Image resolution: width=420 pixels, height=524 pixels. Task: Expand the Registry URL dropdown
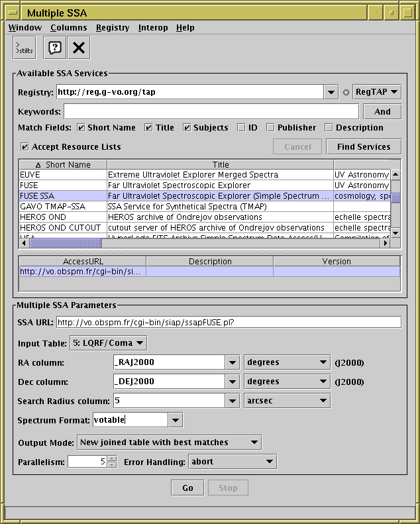coord(332,92)
